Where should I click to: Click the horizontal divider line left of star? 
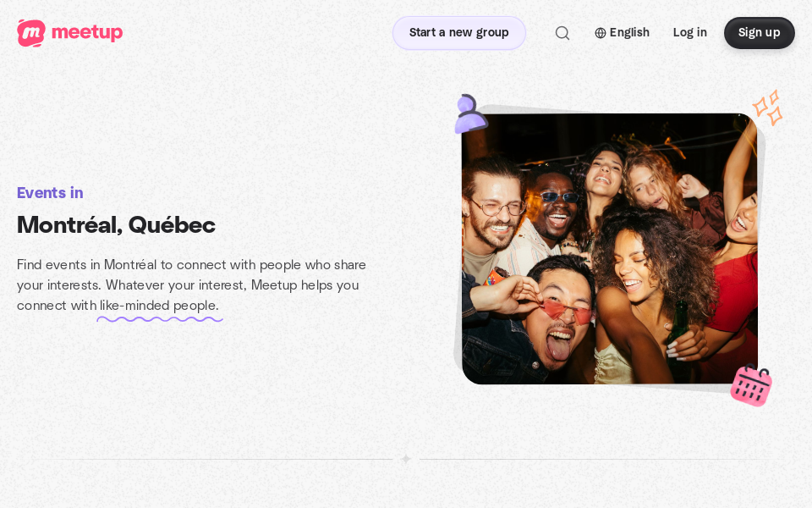pyautogui.click(x=211, y=459)
